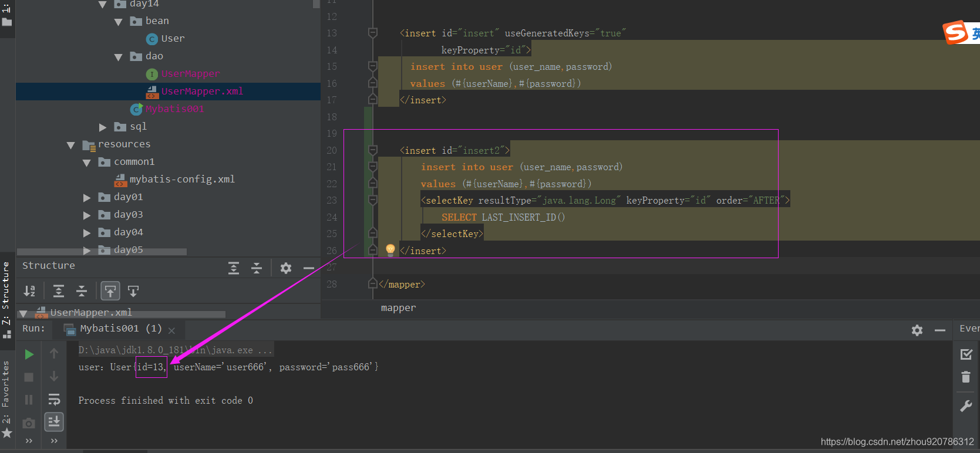Viewport: 980px width, 453px height.
Task: Click the stop square in Run panel
Action: pyautogui.click(x=29, y=377)
